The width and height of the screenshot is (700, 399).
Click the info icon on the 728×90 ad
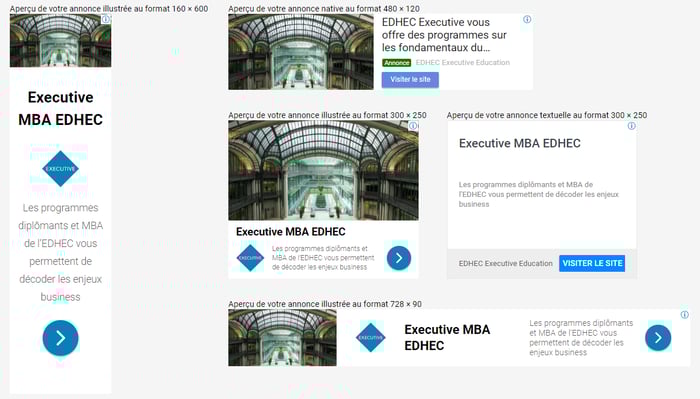point(685,315)
